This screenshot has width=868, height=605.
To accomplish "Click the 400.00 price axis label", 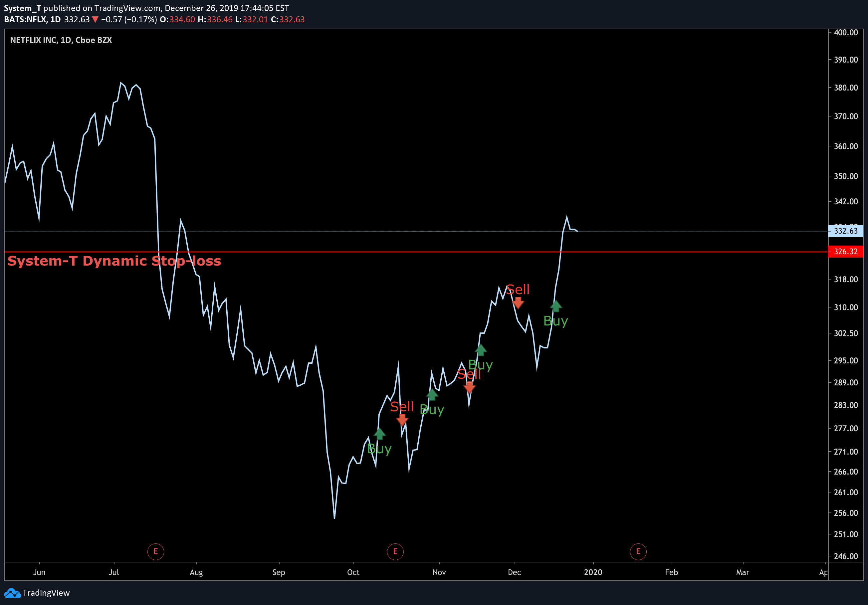I will [846, 33].
